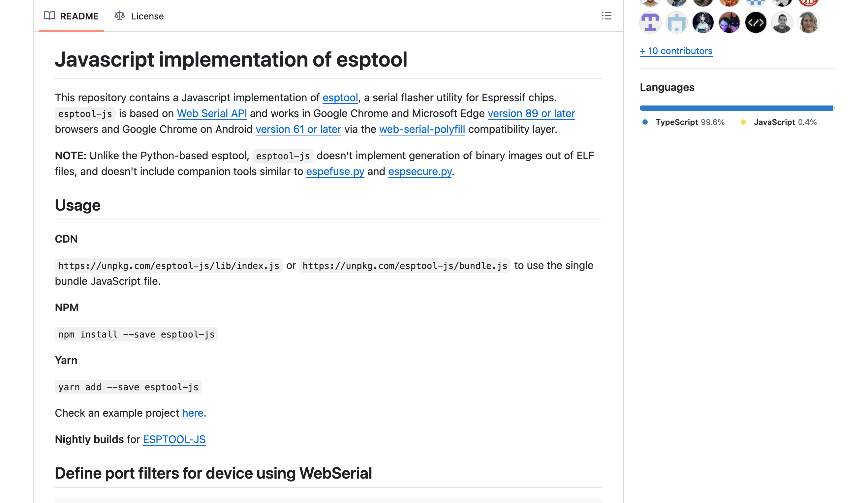The width and height of the screenshot is (868, 503).
Task: Select the README tab
Action: coord(71,16)
